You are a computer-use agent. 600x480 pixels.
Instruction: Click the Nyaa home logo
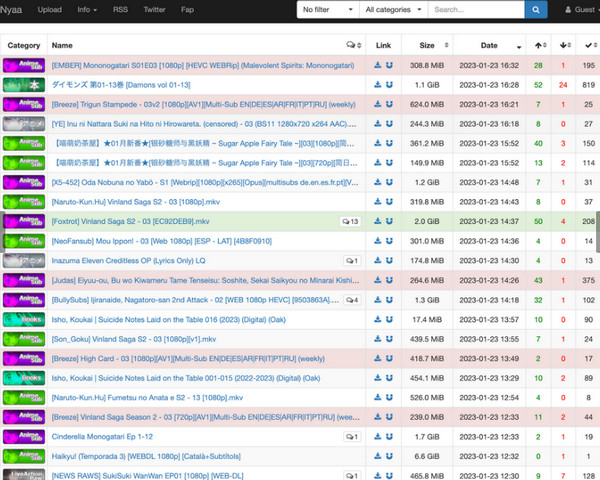click(x=11, y=10)
